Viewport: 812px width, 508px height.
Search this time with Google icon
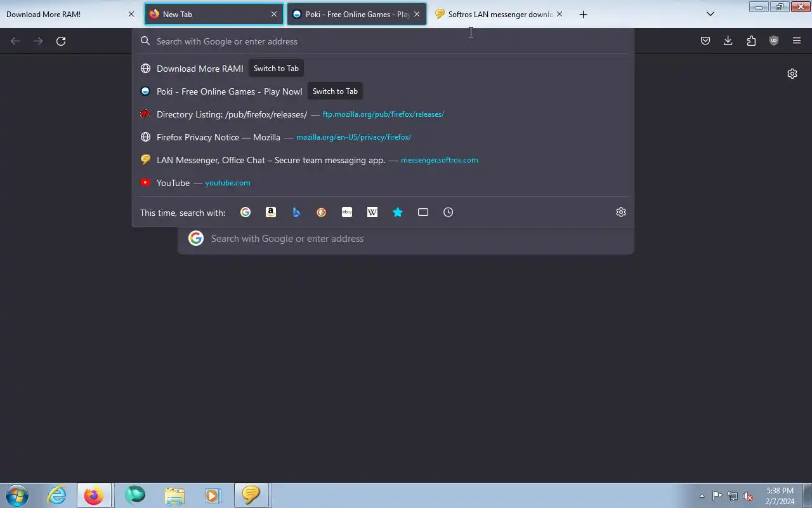[246, 212]
